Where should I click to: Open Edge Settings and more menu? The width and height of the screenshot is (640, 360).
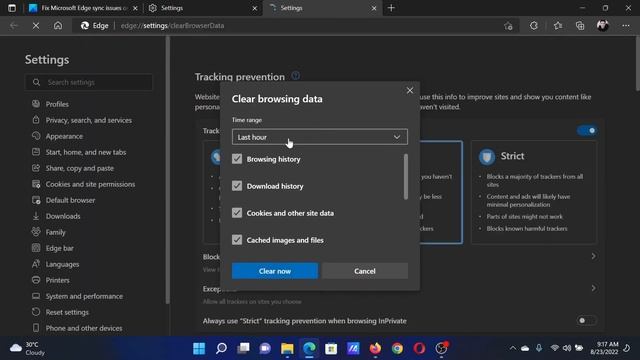[626, 26]
